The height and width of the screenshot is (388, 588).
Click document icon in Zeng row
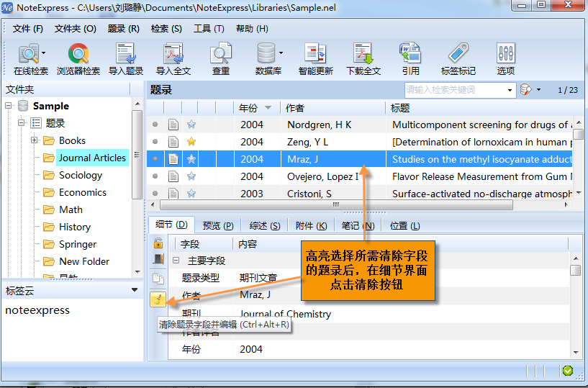click(173, 142)
